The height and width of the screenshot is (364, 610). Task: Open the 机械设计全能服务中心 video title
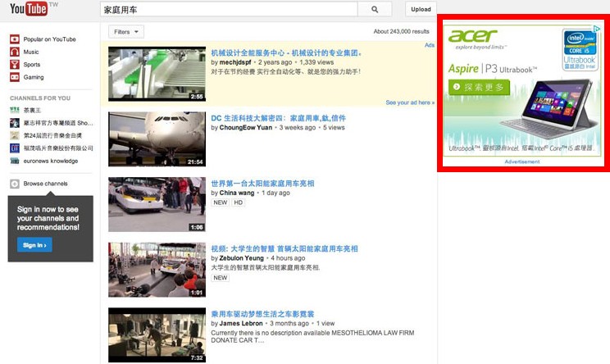pos(286,53)
